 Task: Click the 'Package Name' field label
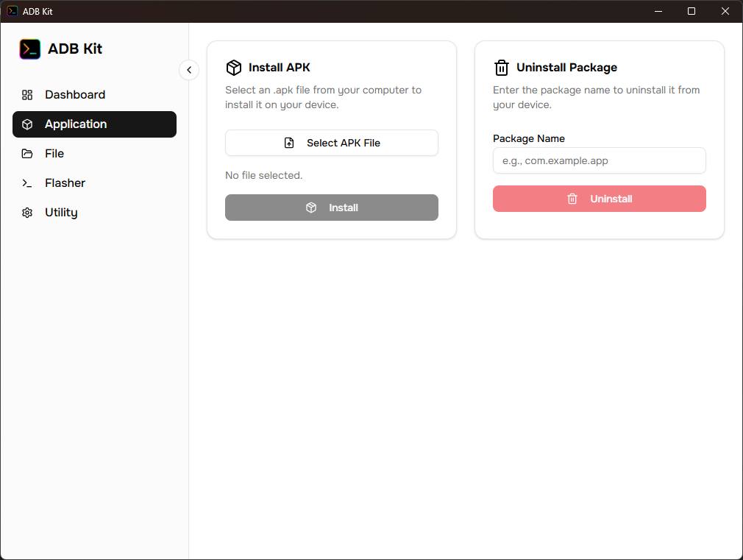529,138
